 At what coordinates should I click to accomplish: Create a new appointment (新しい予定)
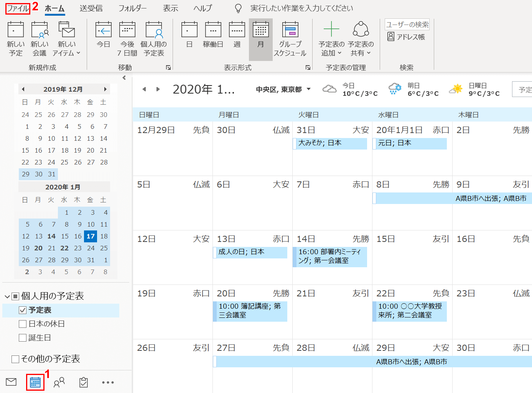[16, 39]
